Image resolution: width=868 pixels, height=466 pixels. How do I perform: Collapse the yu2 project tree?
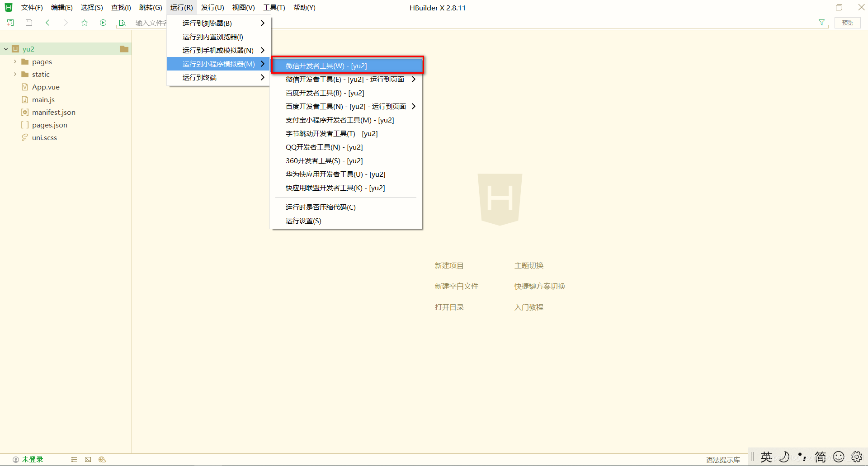(6, 49)
